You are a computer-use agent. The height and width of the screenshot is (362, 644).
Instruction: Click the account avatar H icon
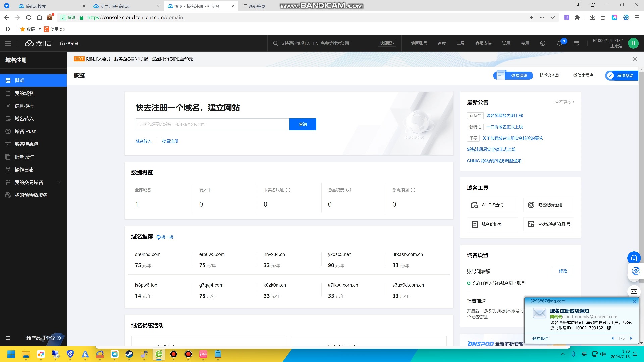(x=633, y=43)
